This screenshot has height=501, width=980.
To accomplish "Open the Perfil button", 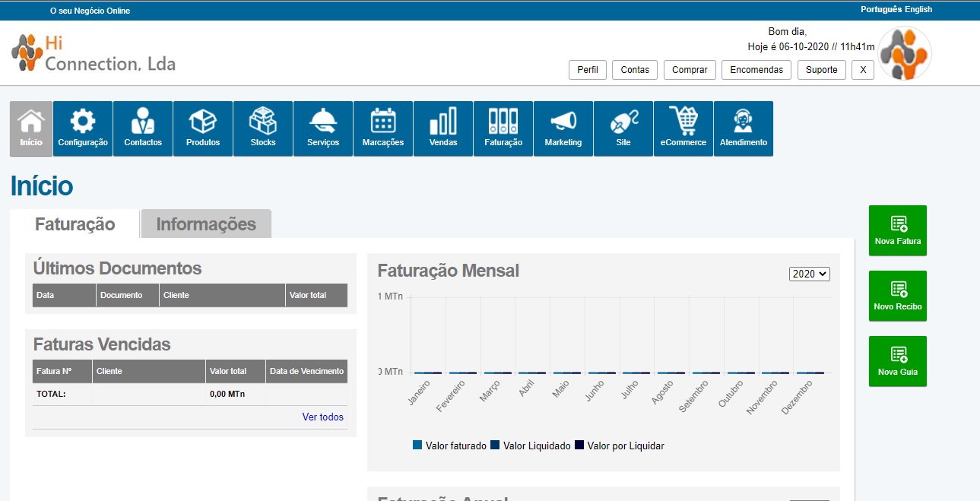I will (588, 70).
